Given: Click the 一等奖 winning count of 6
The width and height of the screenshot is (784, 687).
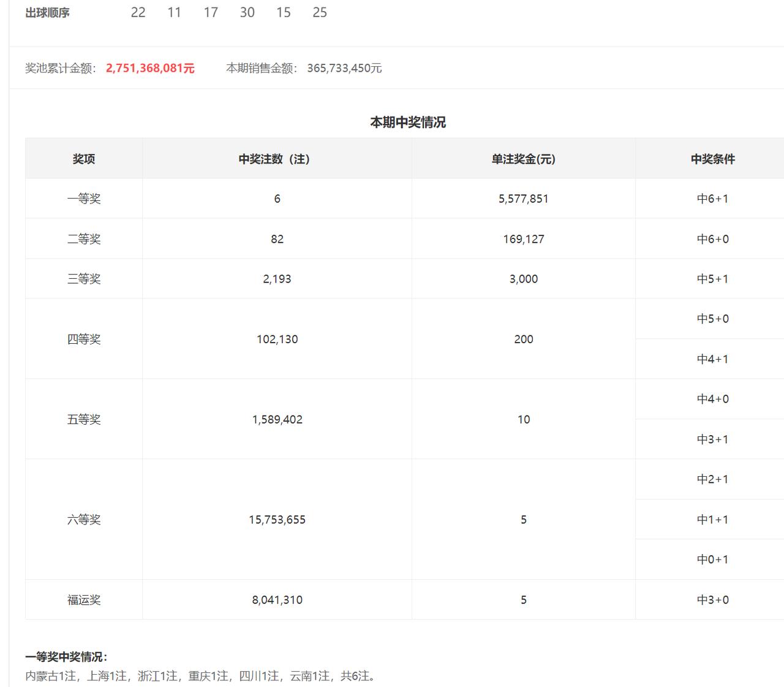Looking at the screenshot, I should (277, 199).
